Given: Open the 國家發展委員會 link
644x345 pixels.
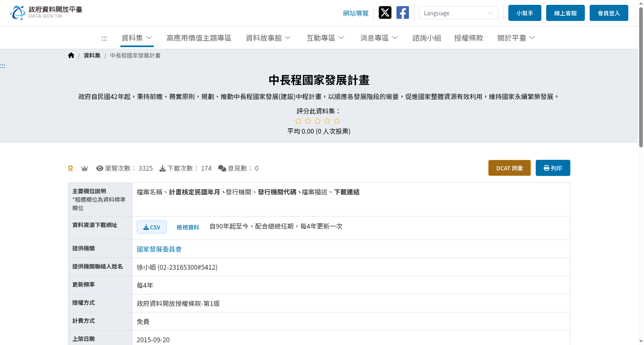Looking at the screenshot, I should coord(159,249).
